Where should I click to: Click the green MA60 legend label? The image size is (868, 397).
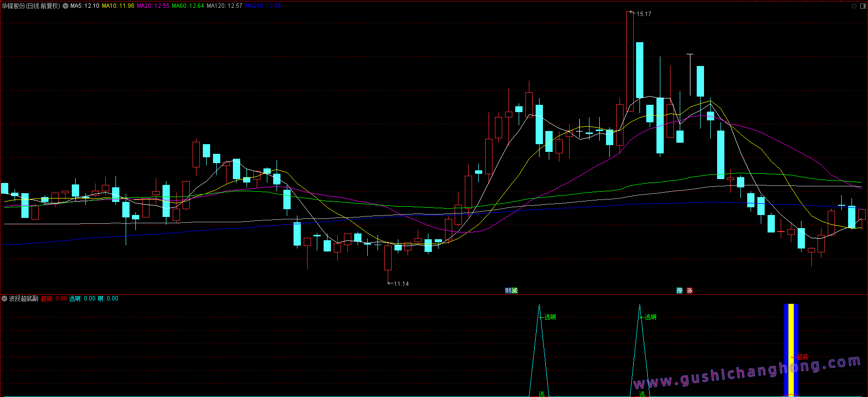coord(188,6)
